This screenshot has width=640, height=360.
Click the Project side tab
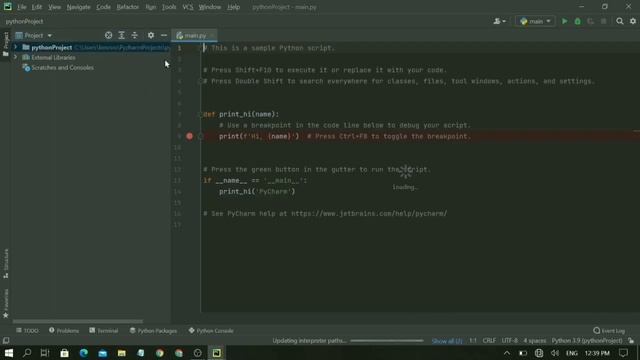click(6, 44)
